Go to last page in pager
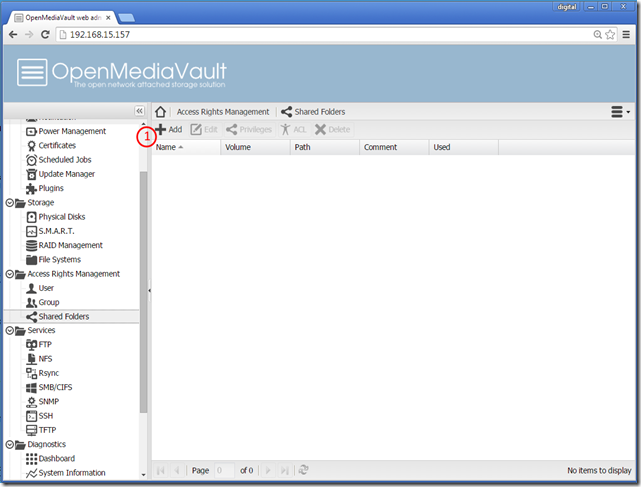 tap(285, 471)
